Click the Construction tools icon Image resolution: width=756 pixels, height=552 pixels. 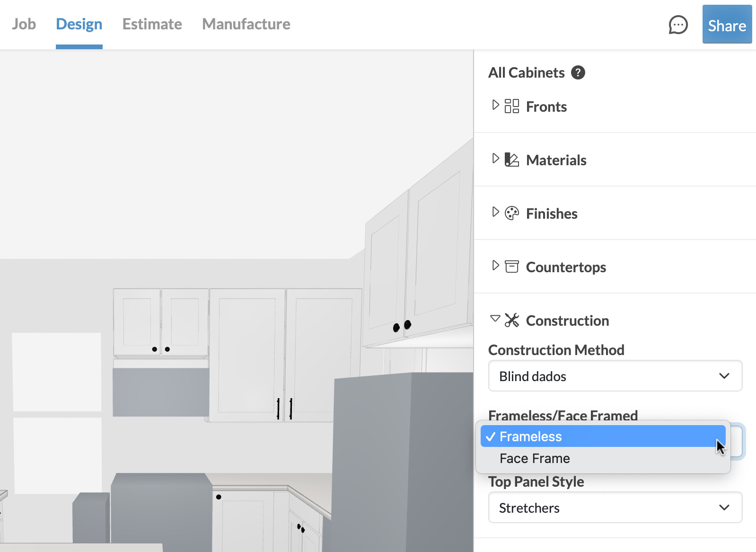511,320
